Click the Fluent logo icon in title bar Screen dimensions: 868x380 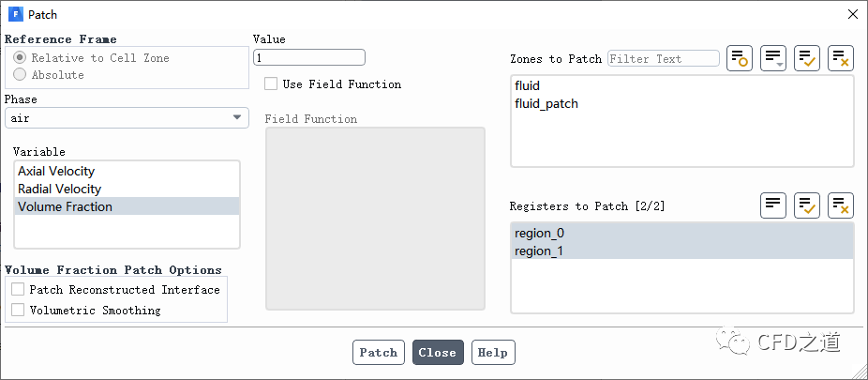tap(16, 14)
